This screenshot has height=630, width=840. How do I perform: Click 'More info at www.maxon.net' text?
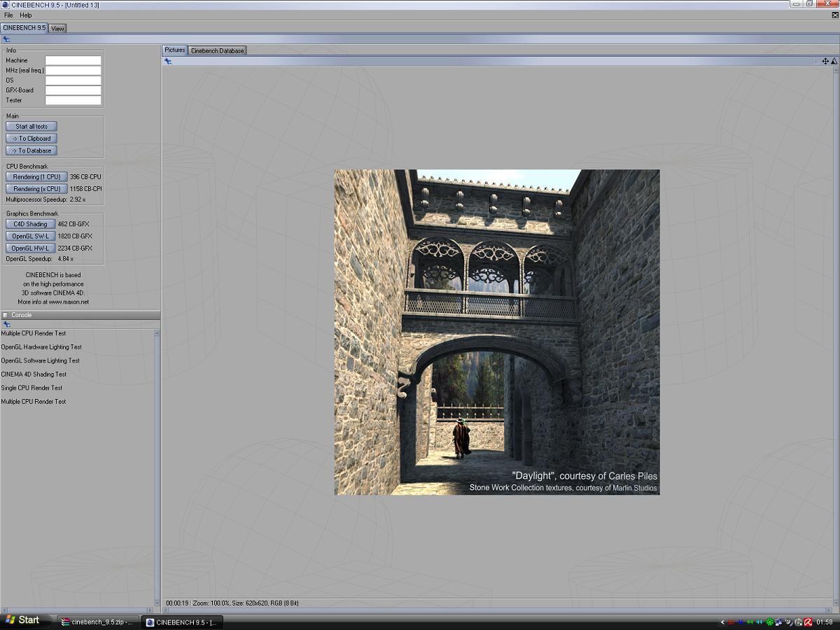[53, 302]
